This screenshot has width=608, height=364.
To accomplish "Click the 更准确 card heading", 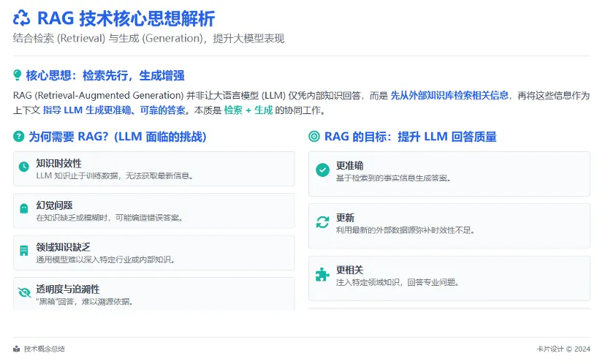I will pyautogui.click(x=349, y=164).
